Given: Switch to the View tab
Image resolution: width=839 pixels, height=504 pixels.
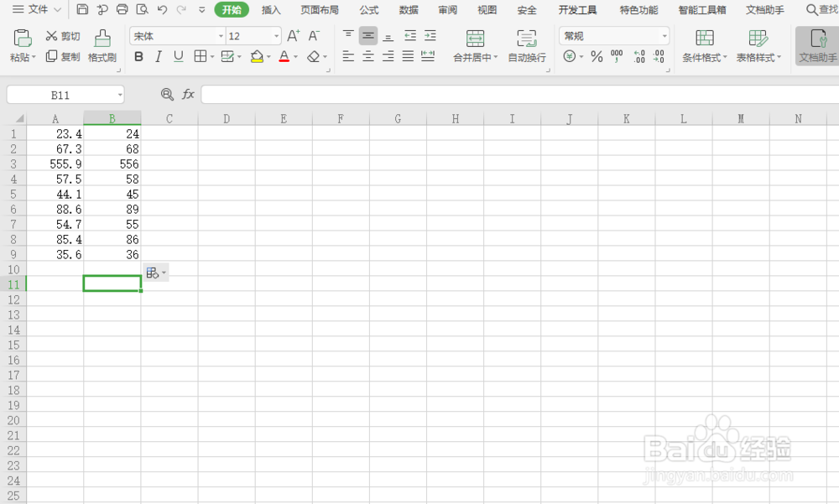Looking at the screenshot, I should point(487,9).
